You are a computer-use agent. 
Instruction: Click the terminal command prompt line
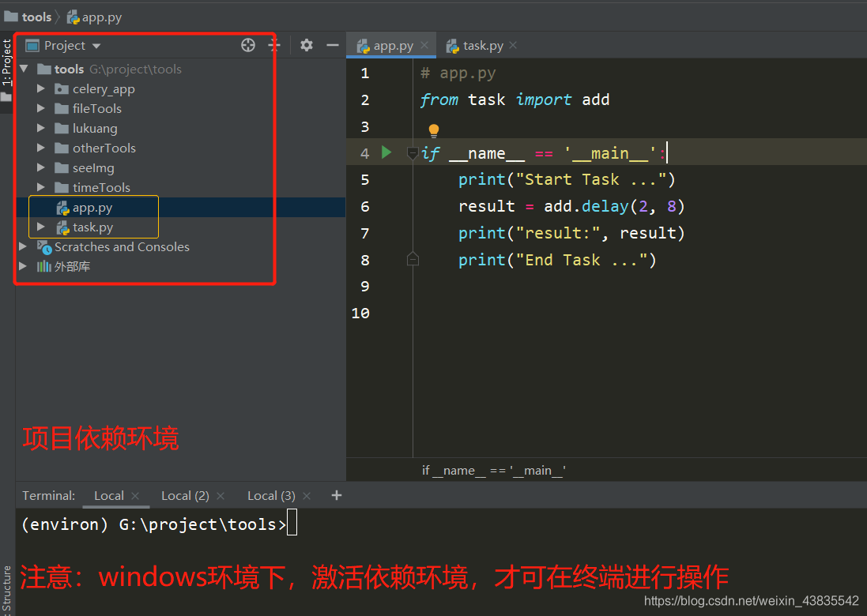pyautogui.click(x=159, y=524)
